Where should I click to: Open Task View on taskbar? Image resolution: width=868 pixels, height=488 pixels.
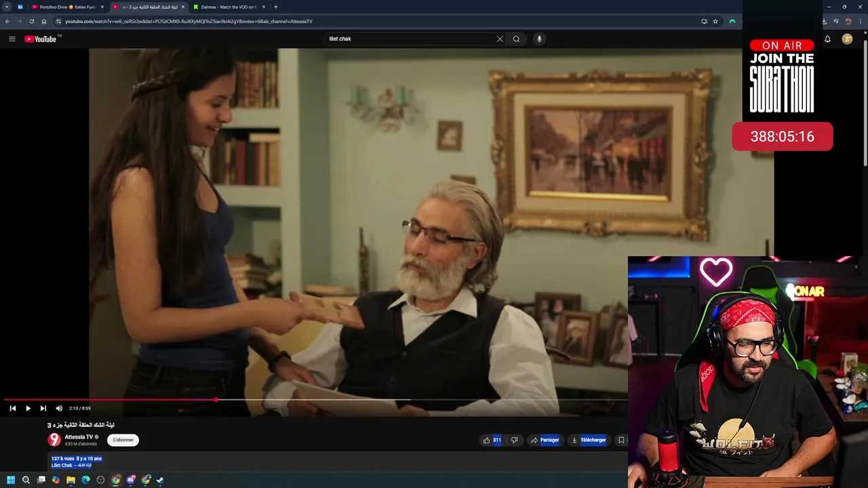(x=41, y=480)
